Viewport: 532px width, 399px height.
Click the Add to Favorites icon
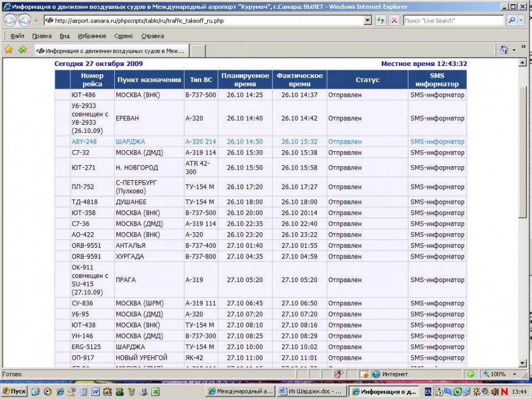22,50
